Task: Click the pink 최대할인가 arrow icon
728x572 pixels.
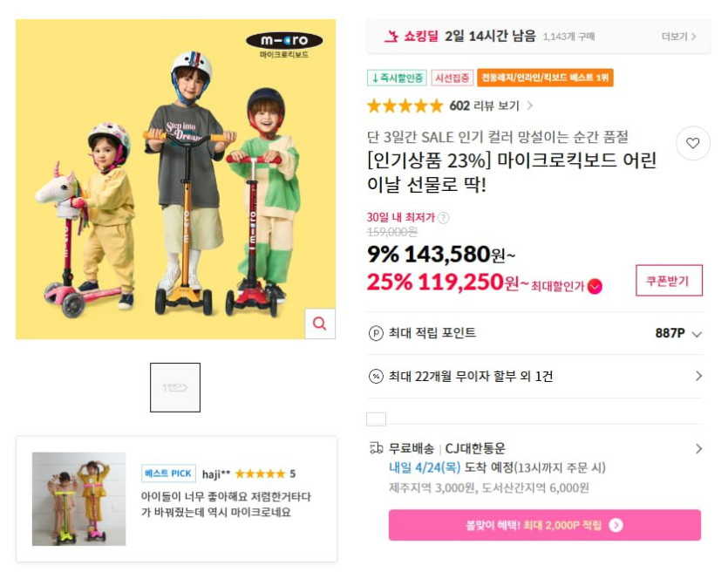Action: tap(595, 286)
